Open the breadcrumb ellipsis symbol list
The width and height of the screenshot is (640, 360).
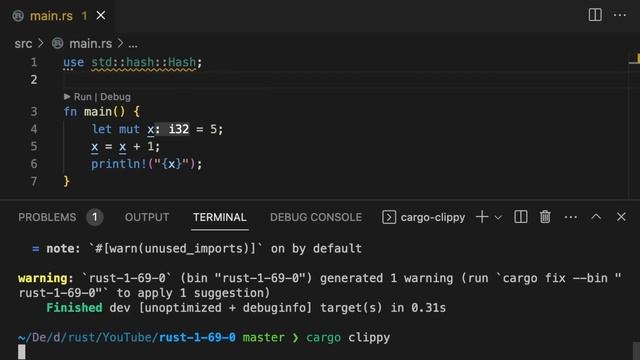[133, 44]
